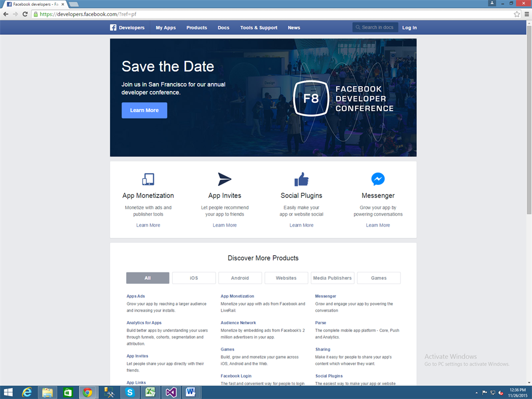Open File Explorer from taskbar
This screenshot has height=399, width=532.
click(47, 393)
